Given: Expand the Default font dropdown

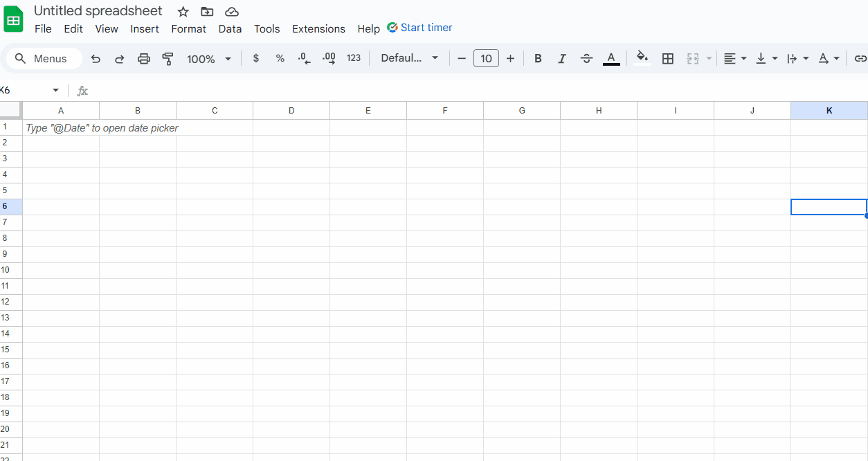Looking at the screenshot, I should coord(410,58).
